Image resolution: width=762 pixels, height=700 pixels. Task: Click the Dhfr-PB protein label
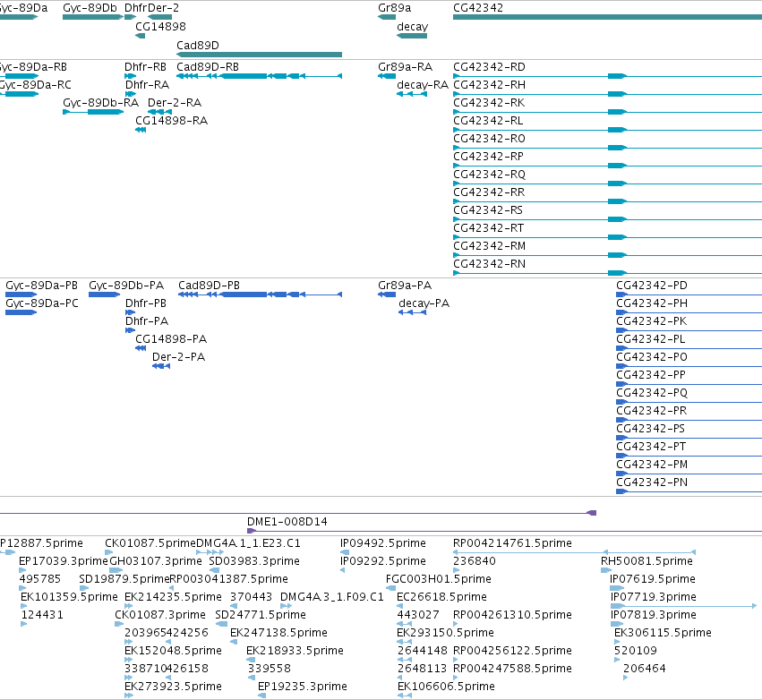[146, 303]
